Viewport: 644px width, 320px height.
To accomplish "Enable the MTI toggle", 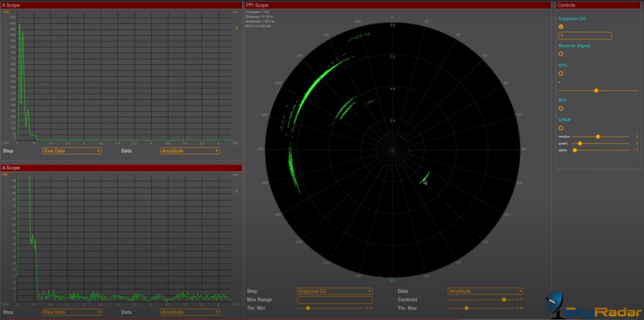I will coord(561,109).
